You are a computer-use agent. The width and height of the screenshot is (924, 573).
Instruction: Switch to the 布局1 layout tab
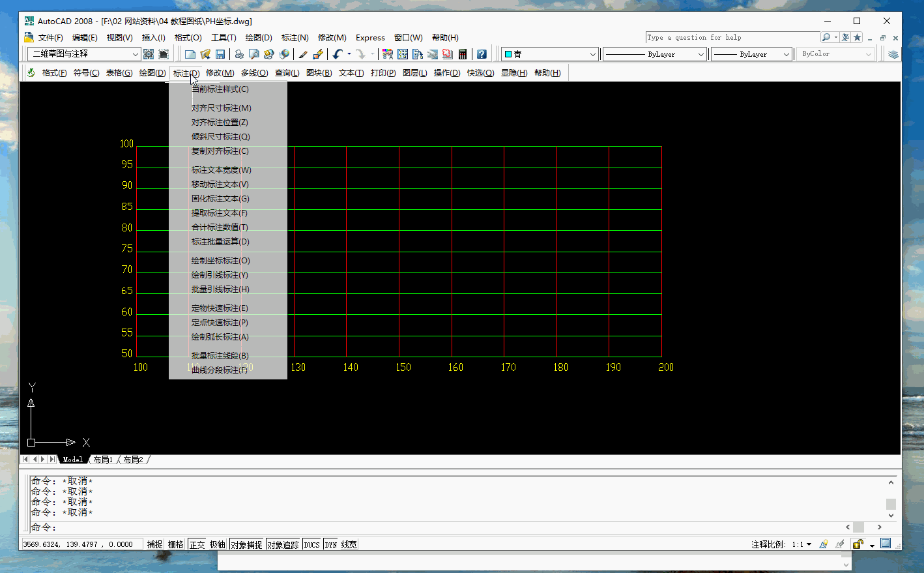pos(103,460)
